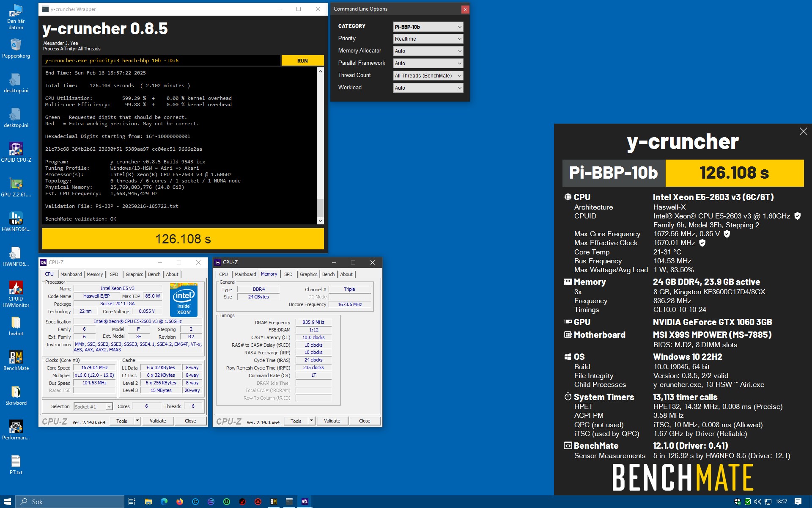Viewport: 812px width, 508px height.
Task: Click the Intel Xeon inside logo in CPU-Z
Action: pyautogui.click(x=184, y=300)
